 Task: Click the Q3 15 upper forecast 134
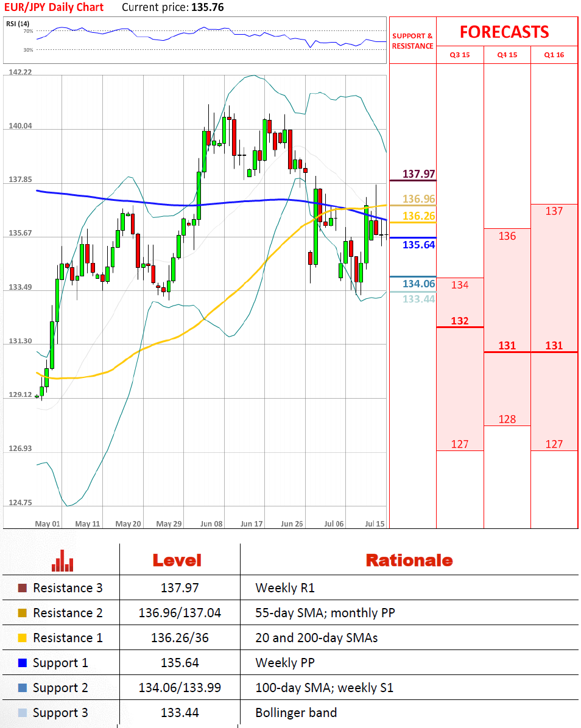click(x=460, y=285)
